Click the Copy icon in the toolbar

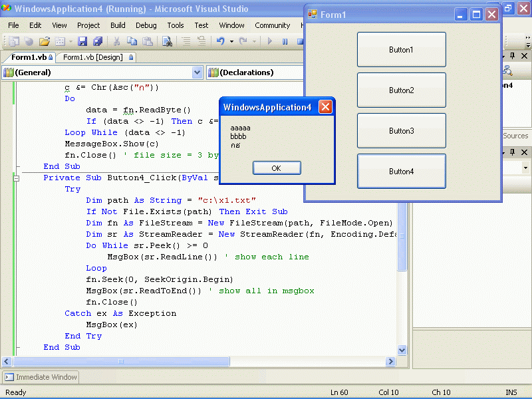coord(132,41)
